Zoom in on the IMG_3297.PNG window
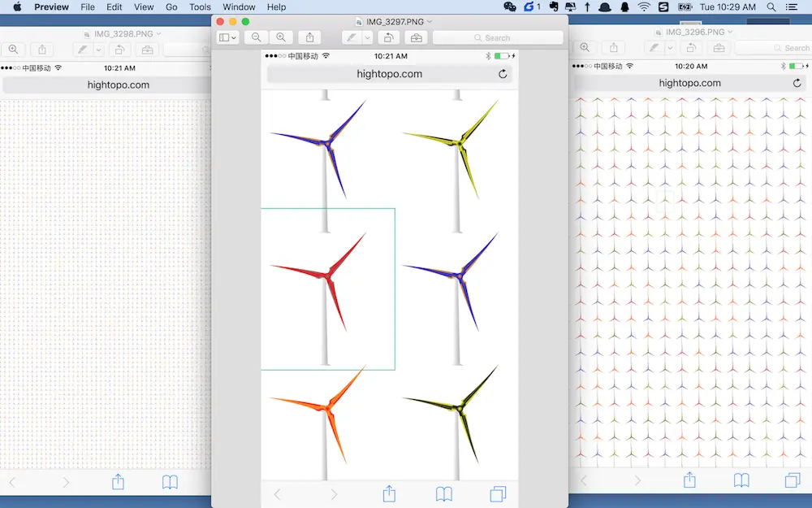The width and height of the screenshot is (812, 508). [x=281, y=37]
